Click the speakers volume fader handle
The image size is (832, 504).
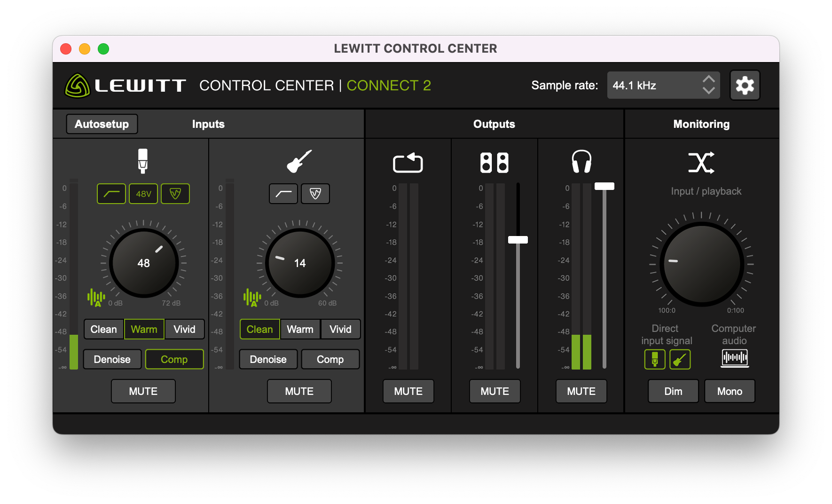point(518,240)
